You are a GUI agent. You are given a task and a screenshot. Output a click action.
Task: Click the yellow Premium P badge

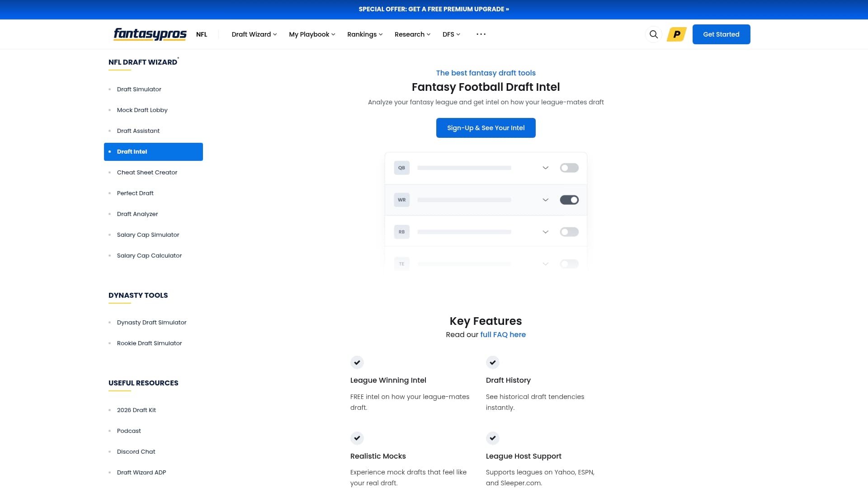pos(677,34)
